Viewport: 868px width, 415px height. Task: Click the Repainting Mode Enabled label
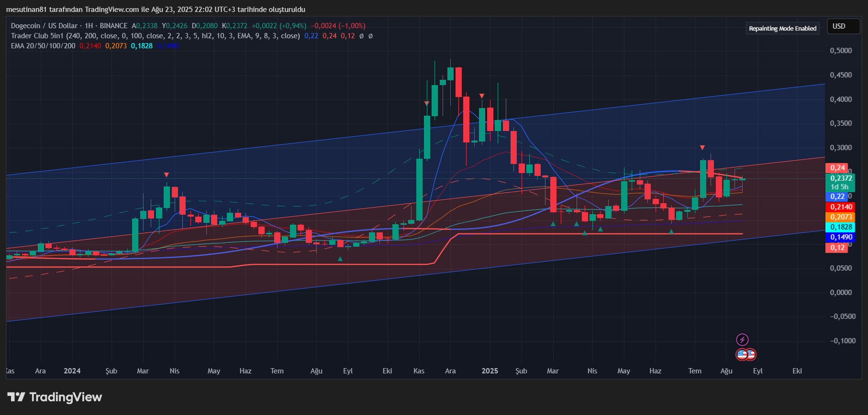[782, 29]
